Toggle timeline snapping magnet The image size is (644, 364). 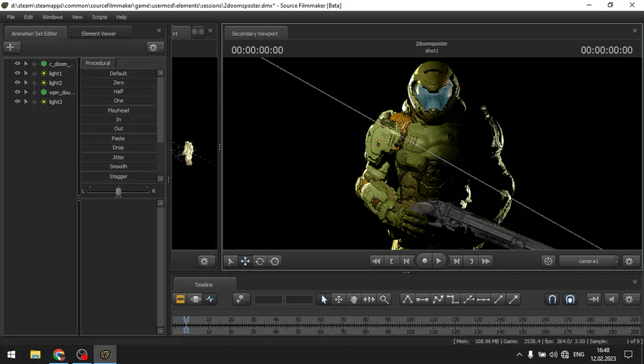point(552,300)
